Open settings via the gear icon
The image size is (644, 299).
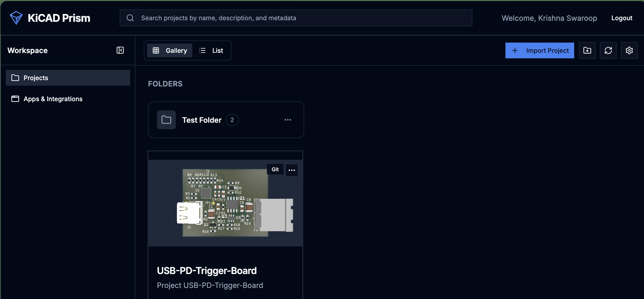629,50
